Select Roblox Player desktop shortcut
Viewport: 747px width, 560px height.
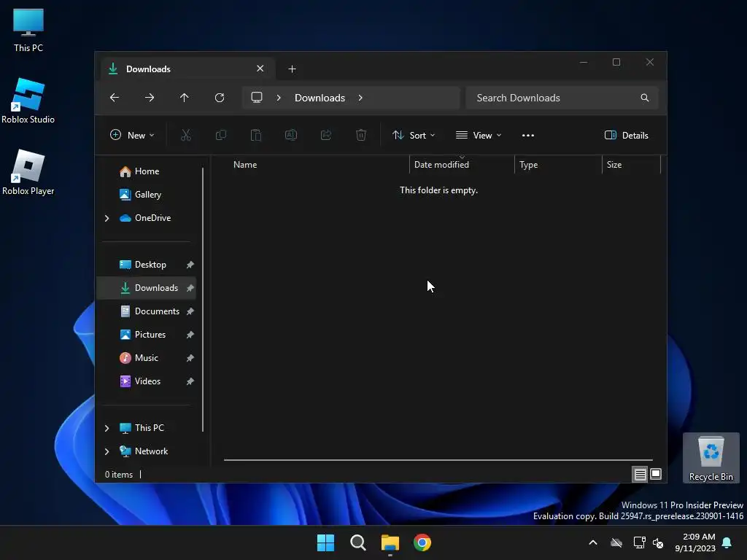28,172
